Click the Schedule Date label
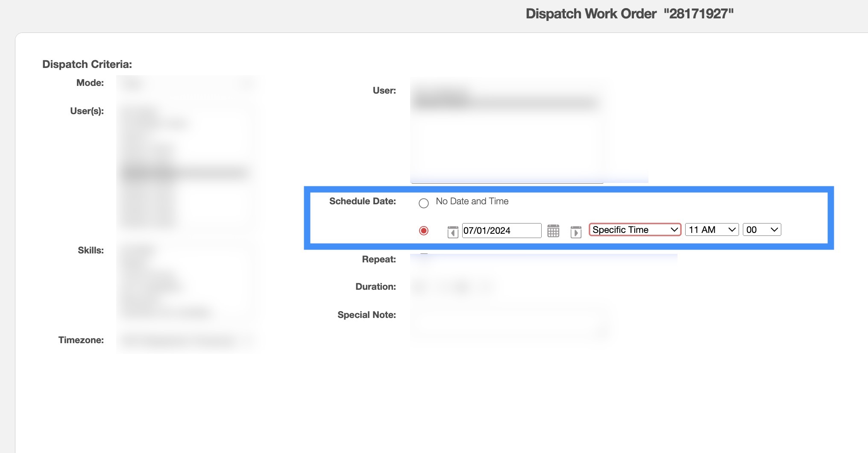 tap(362, 201)
